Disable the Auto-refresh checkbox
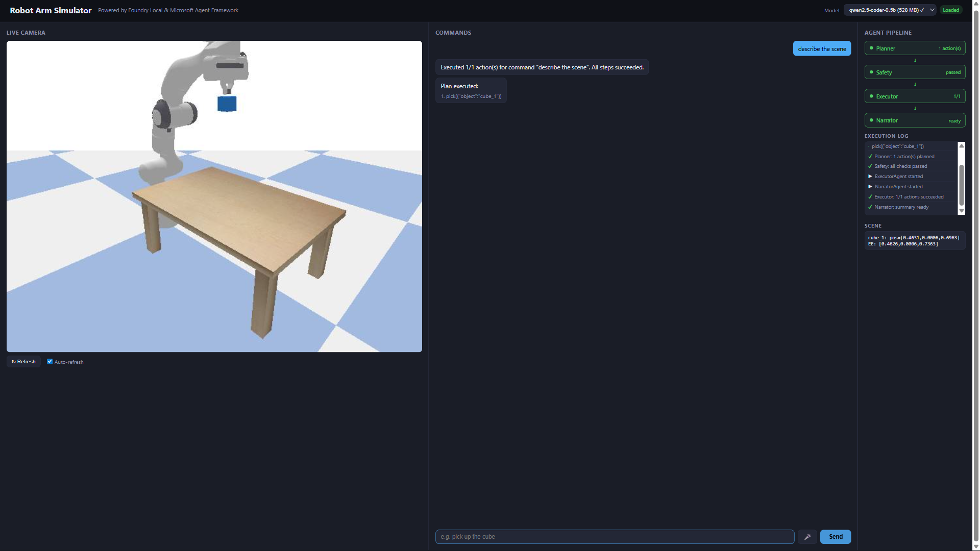 (50, 362)
